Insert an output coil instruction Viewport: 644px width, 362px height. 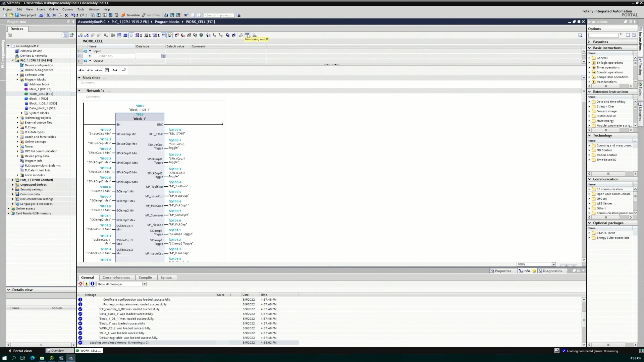(98, 70)
